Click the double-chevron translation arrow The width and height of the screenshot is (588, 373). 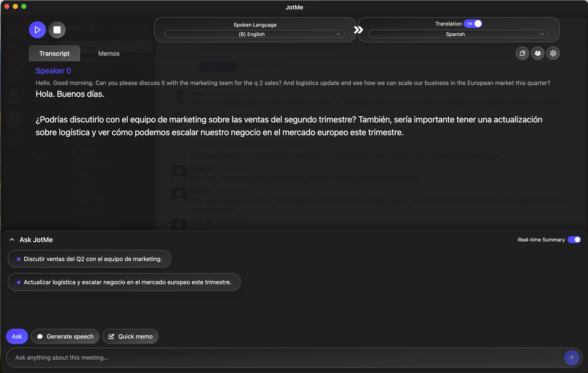358,30
